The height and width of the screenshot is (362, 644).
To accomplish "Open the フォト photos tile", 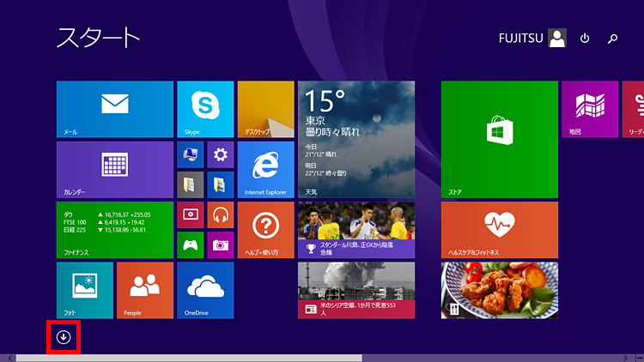I will [85, 290].
